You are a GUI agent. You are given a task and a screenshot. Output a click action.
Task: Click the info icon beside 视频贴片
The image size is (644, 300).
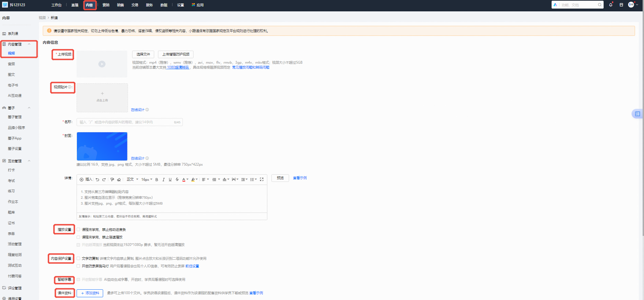click(x=70, y=87)
